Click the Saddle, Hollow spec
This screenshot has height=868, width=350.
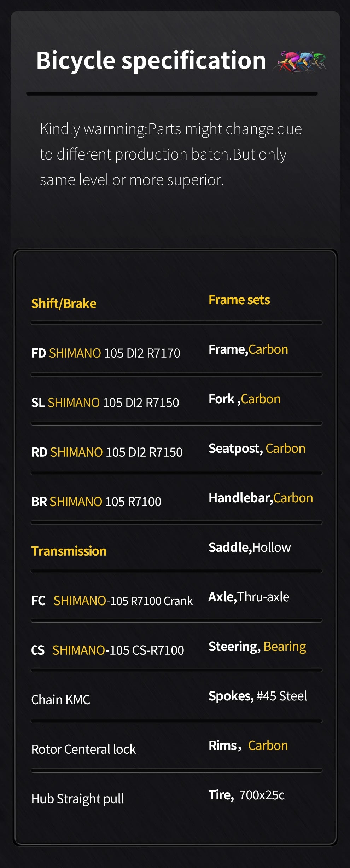(x=250, y=548)
